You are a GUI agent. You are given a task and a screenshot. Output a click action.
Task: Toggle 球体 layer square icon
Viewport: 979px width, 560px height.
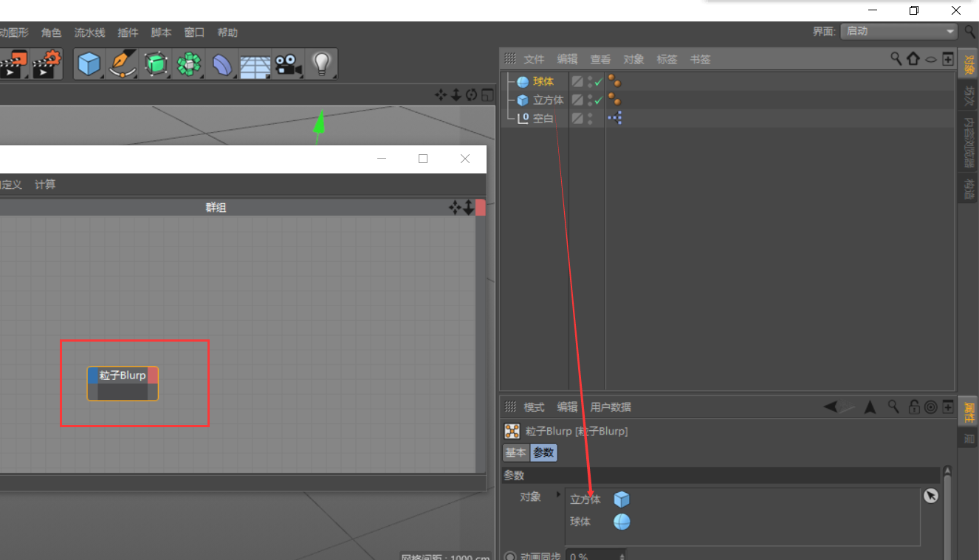click(x=577, y=81)
